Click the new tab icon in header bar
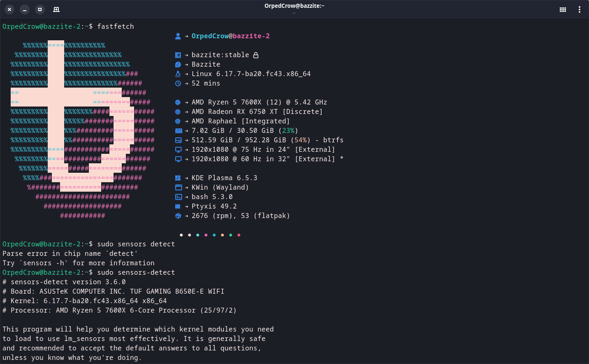589x364 pixels. click(x=56, y=9)
